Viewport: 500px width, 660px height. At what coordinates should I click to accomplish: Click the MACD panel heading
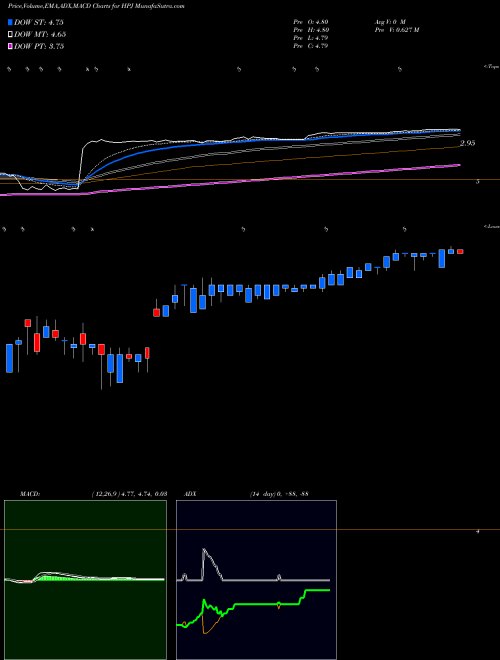coord(30,494)
